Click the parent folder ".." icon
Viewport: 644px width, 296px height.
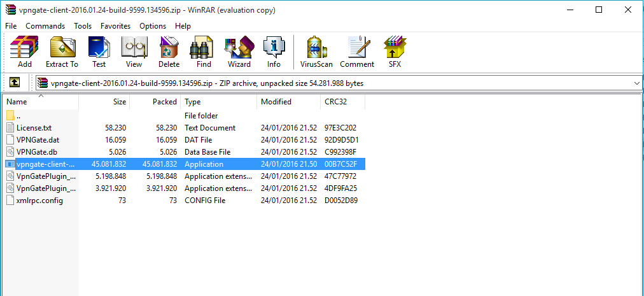click(11, 115)
